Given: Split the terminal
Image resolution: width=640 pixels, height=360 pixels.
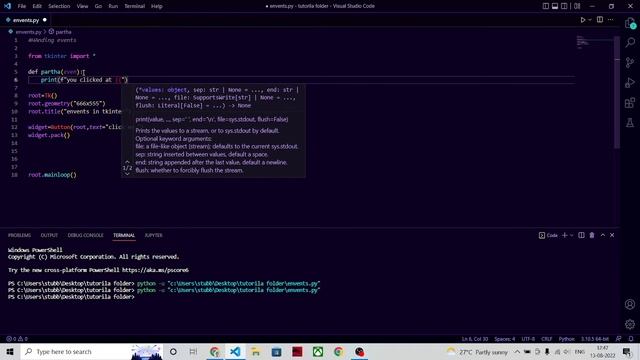Looking at the screenshot, I should [581, 235].
